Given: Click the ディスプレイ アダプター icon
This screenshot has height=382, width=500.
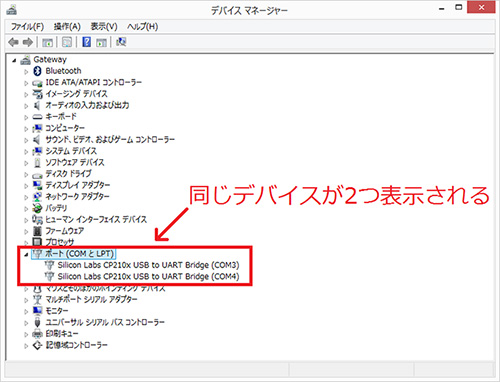Looking at the screenshot, I should tap(37, 185).
